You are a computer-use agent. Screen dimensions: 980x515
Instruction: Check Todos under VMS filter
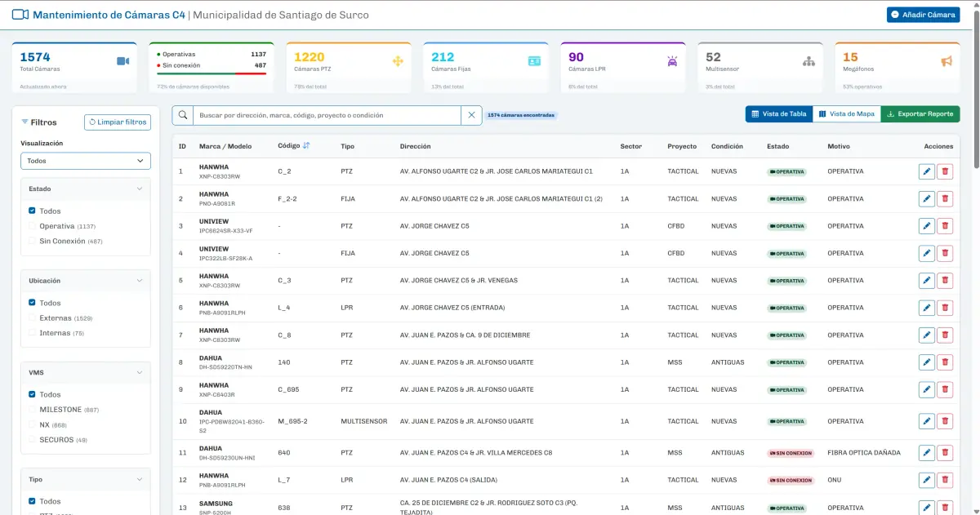32,394
